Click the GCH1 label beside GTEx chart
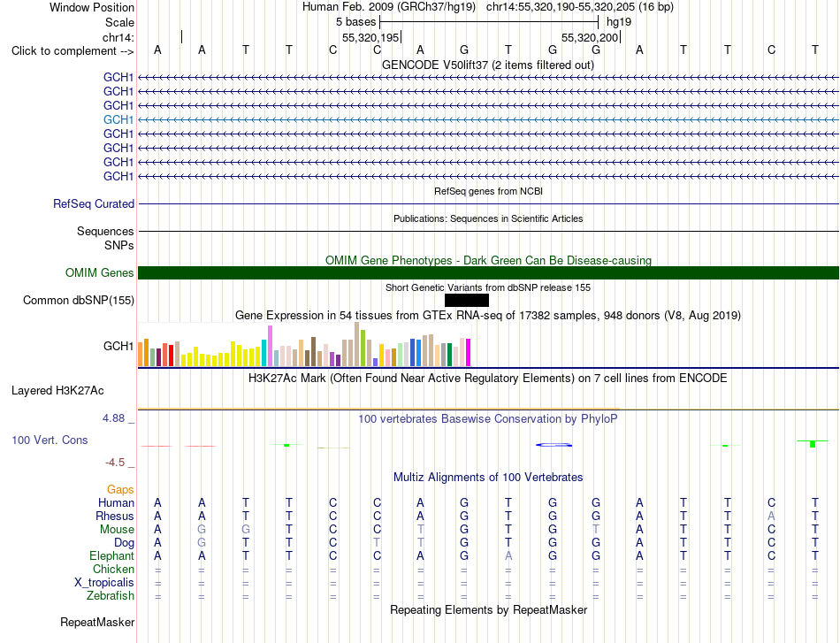Viewport: 840px width, 643px height. point(118,346)
